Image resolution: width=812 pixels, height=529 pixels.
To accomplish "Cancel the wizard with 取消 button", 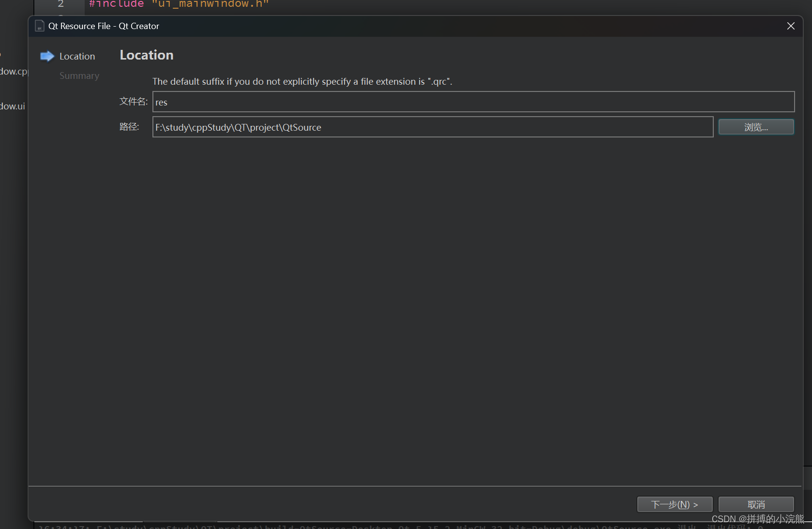I will click(x=756, y=504).
